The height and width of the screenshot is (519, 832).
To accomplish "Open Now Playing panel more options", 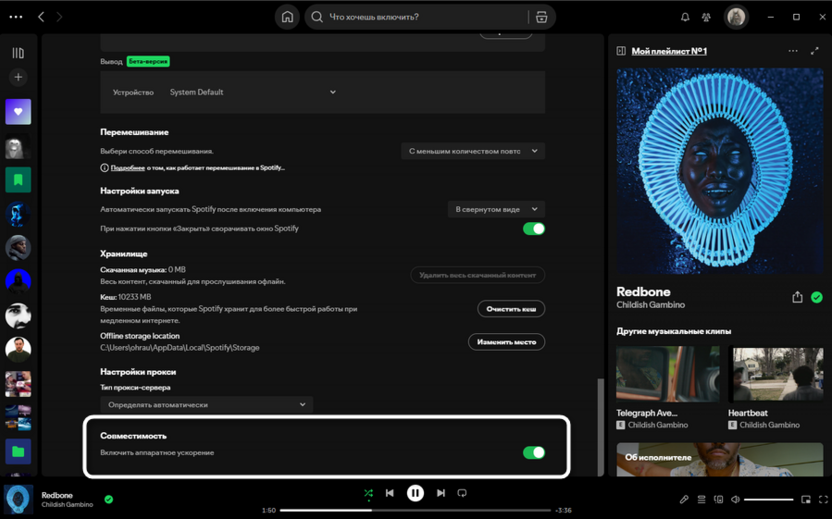I will [793, 51].
